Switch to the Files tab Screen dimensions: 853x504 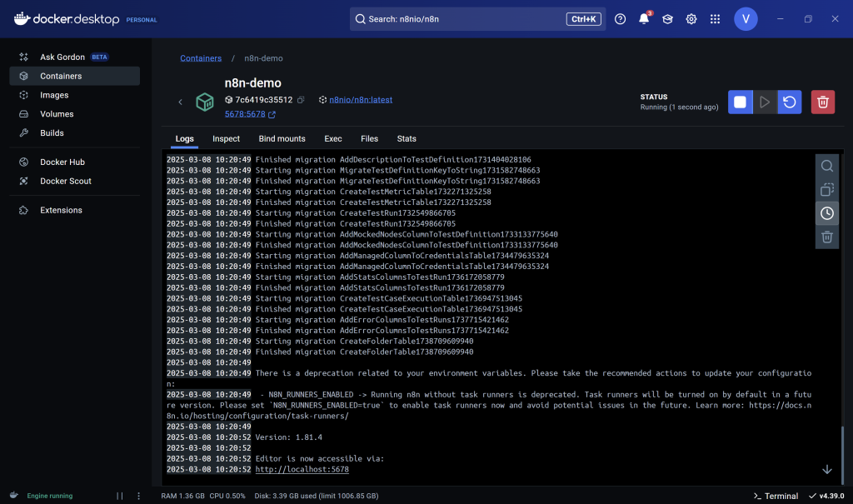click(369, 139)
